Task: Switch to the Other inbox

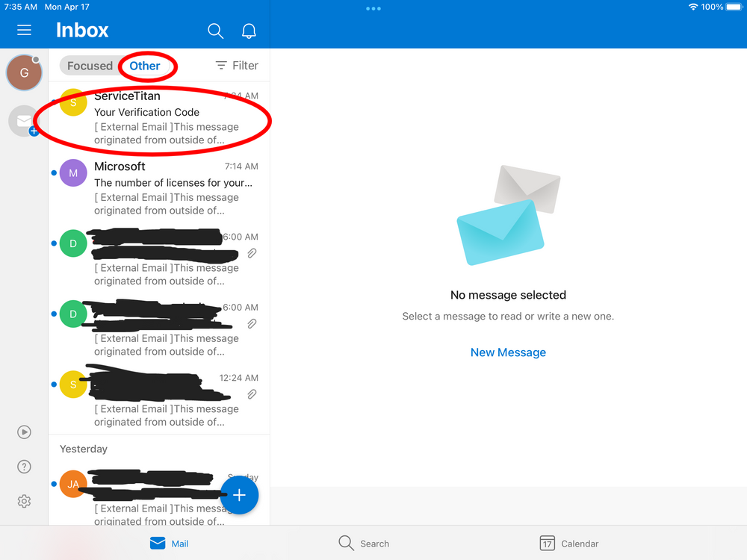Action: pyautogui.click(x=145, y=66)
